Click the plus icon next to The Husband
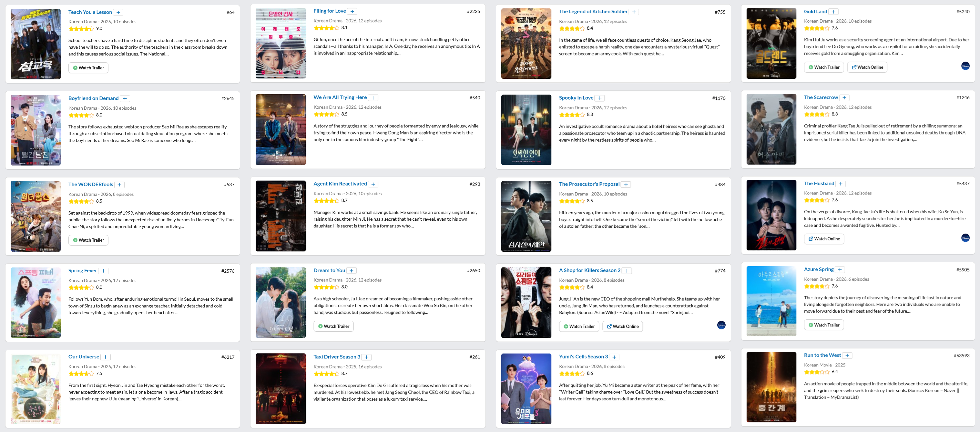 click(841, 184)
